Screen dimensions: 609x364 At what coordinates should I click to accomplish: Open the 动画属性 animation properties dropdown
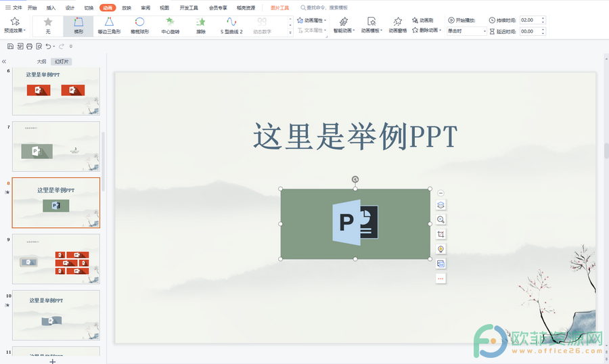(x=311, y=20)
